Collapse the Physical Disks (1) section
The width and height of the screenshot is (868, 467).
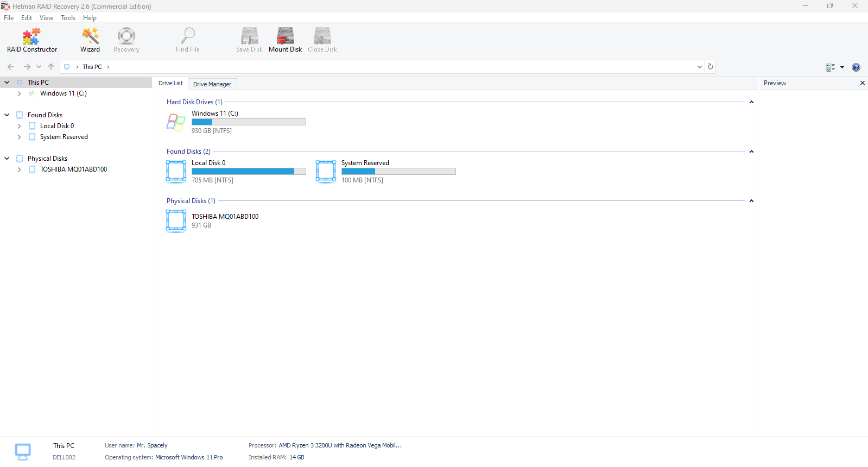click(x=751, y=201)
